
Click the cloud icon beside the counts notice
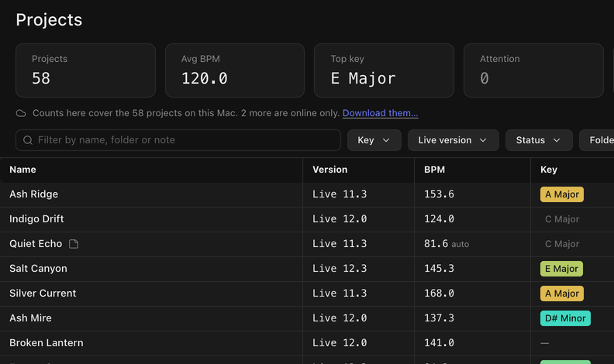(21, 113)
